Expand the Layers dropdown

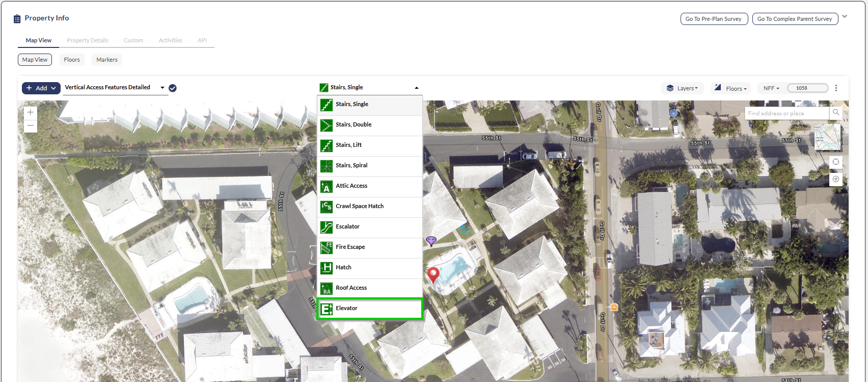[682, 88]
